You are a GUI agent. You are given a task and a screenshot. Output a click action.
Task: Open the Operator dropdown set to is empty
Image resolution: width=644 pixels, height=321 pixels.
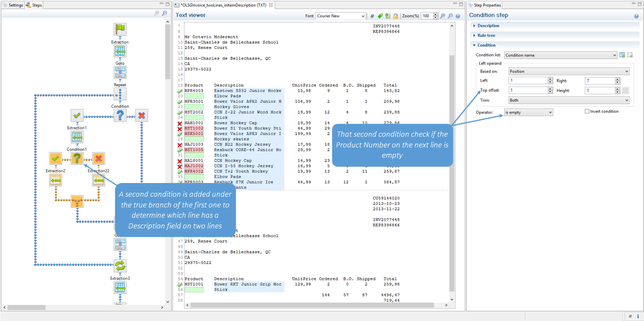pyautogui.click(x=529, y=112)
